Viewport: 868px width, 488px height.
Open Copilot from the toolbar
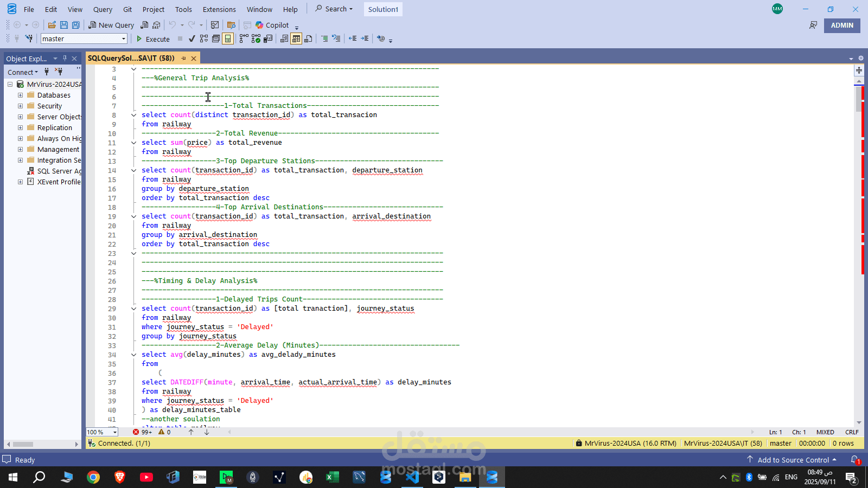[x=272, y=25]
